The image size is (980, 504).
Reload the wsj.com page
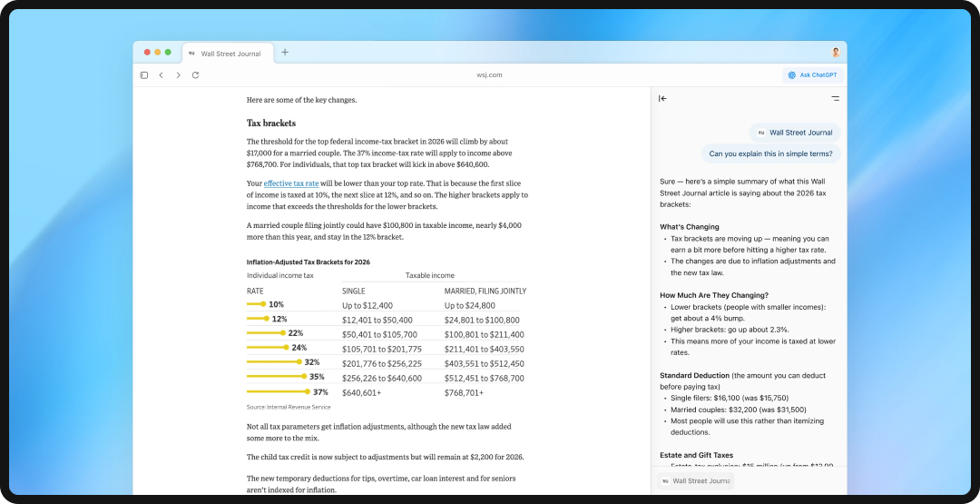195,75
